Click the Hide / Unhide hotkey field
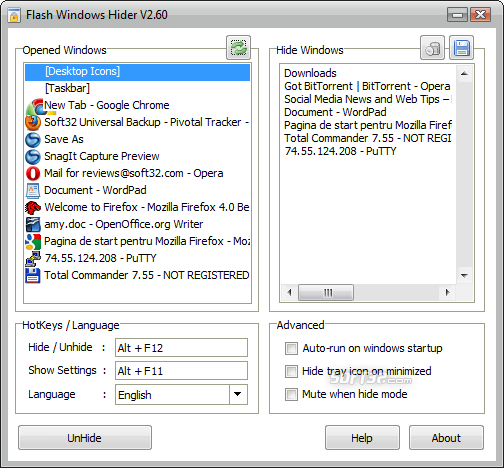504x468 pixels. (181, 348)
